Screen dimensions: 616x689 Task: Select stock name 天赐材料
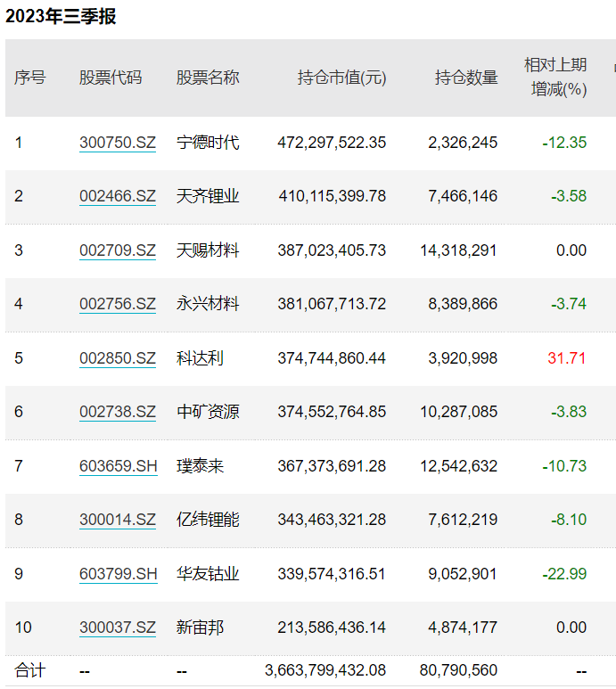(208, 250)
